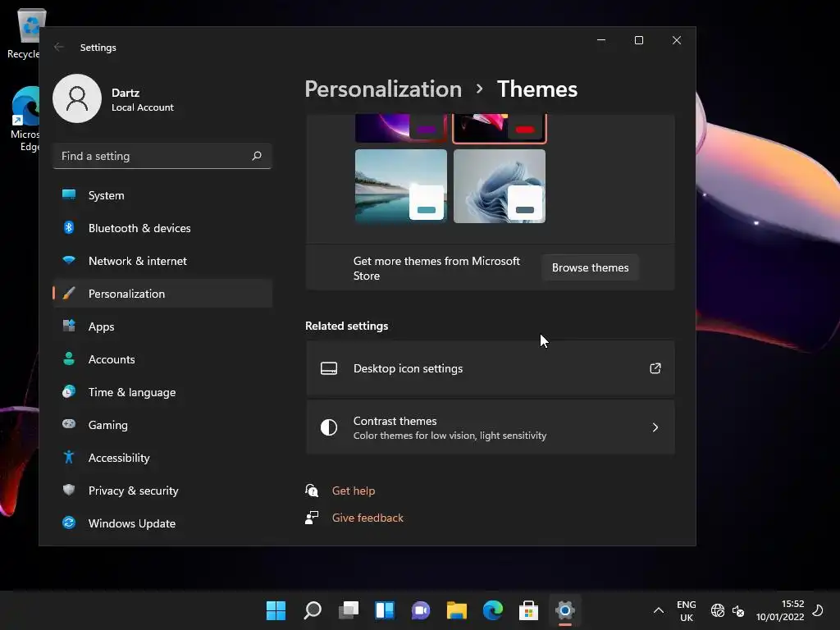The image size is (840, 630).
Task: Click the half-circle contrast icon
Action: pos(329,427)
